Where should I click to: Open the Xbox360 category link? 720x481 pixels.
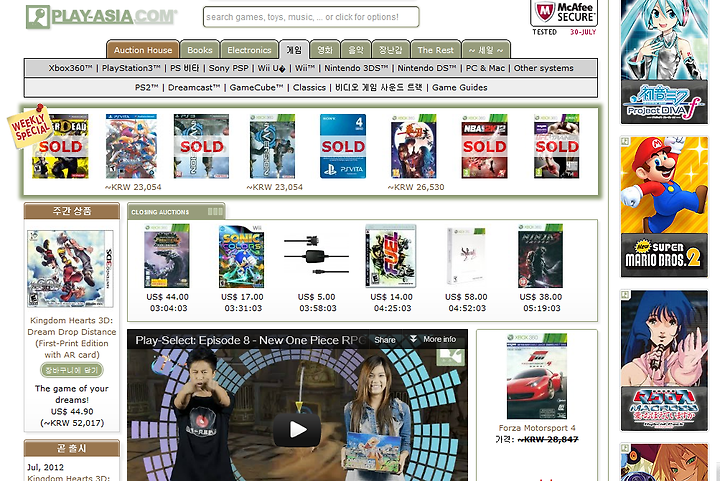70,68
